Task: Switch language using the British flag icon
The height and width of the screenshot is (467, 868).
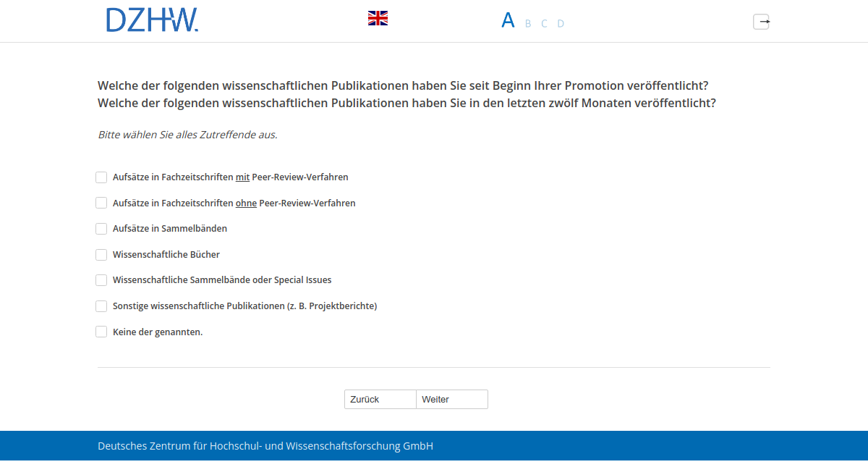Action: coord(377,17)
